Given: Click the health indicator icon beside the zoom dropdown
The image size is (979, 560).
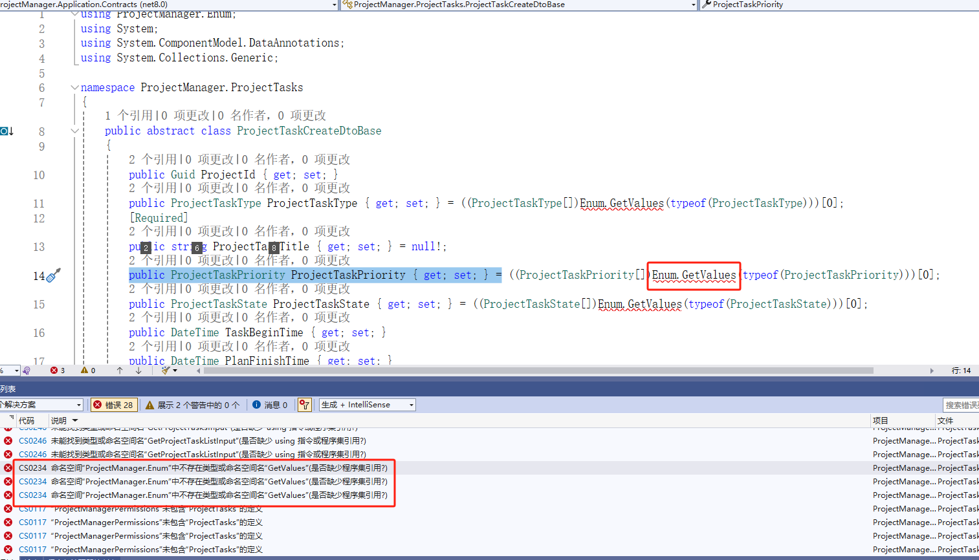Looking at the screenshot, I should (x=27, y=371).
